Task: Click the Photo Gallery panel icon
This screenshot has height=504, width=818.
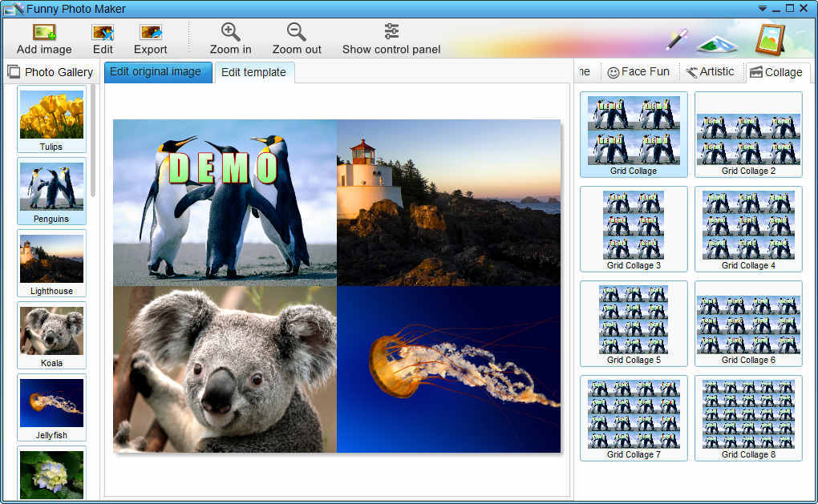Action: pos(14,71)
